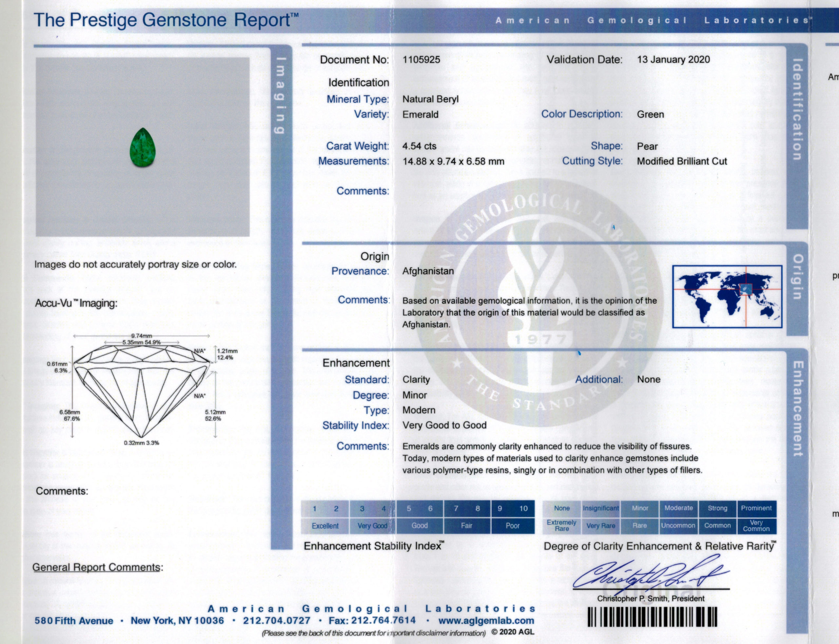The image size is (839, 644).
Task: Click the 'Pear' shape value
Action: 647,146
